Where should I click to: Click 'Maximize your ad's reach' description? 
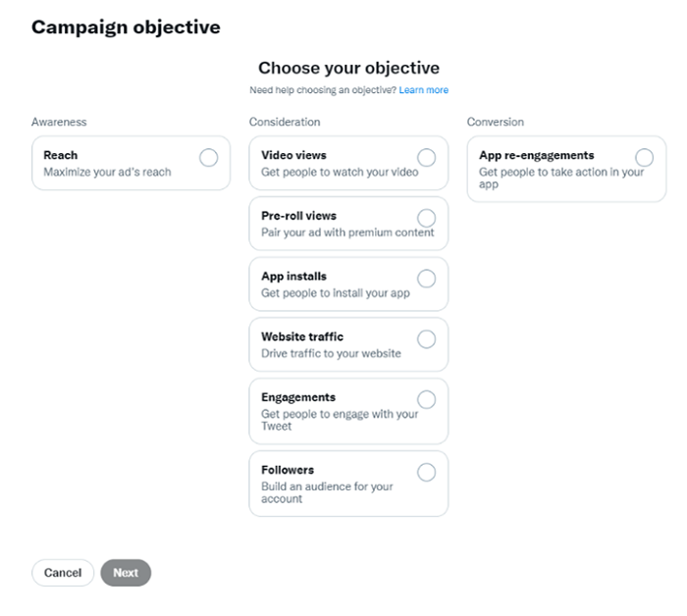[x=107, y=173]
